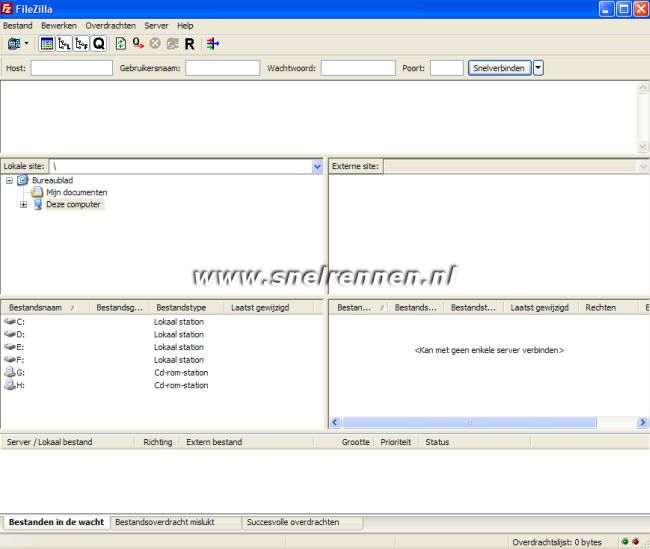
Task: Toggle the transfer queue Q icon
Action: (x=99, y=44)
